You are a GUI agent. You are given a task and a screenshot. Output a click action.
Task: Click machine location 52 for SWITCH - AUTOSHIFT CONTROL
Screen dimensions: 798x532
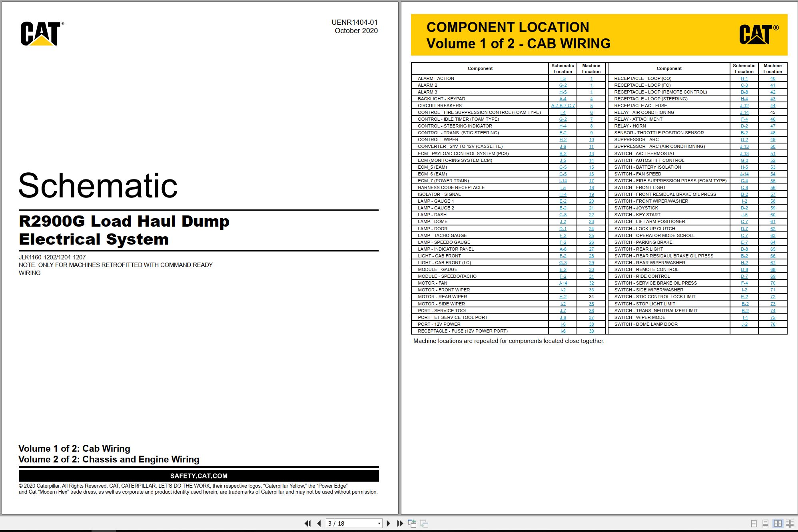click(772, 160)
